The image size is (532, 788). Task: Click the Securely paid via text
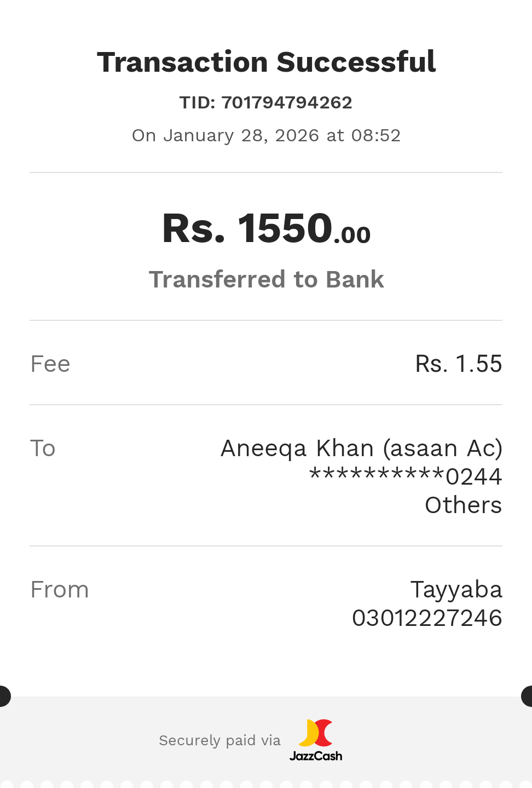click(219, 740)
